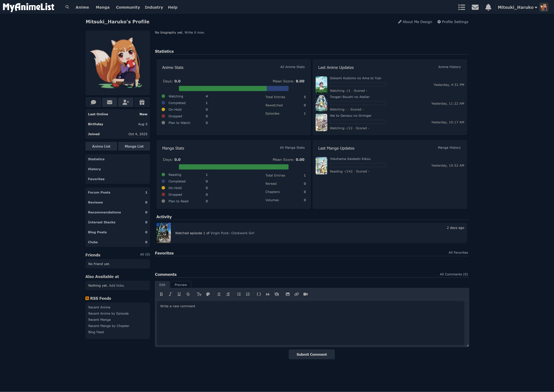Click the profile comment bubble icon

[x=93, y=102]
